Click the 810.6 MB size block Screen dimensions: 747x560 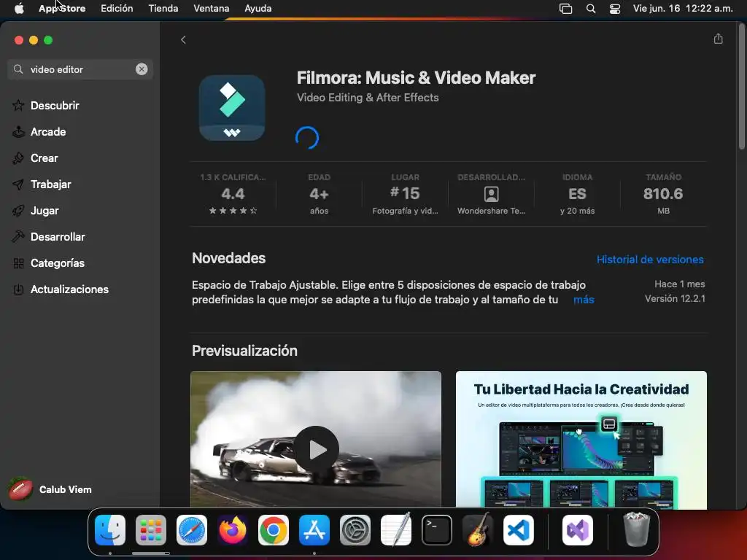click(x=663, y=194)
